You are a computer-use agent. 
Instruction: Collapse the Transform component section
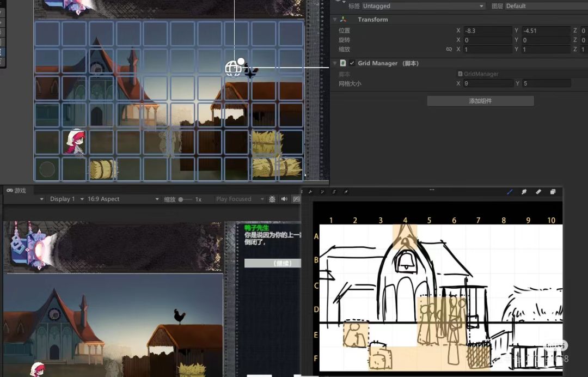click(335, 20)
